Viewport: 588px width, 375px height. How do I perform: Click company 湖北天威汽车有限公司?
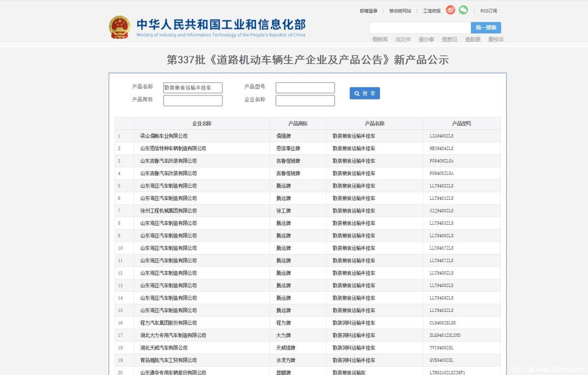pos(164,348)
